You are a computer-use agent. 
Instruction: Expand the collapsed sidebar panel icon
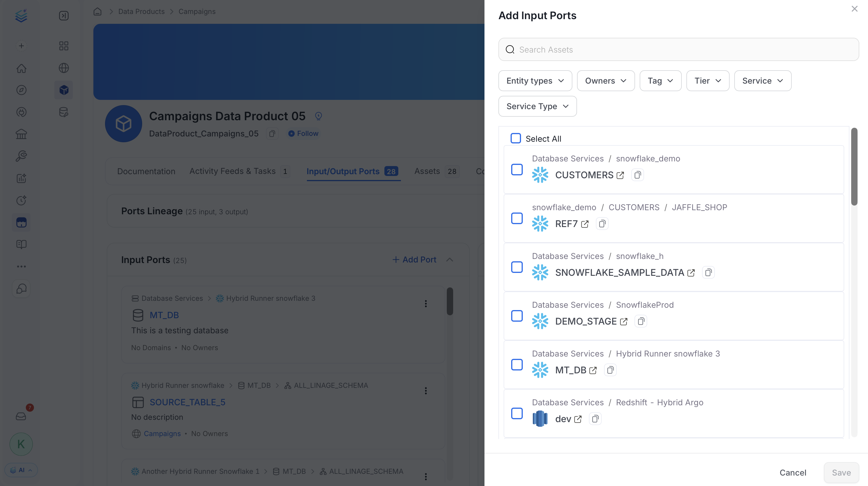[64, 16]
